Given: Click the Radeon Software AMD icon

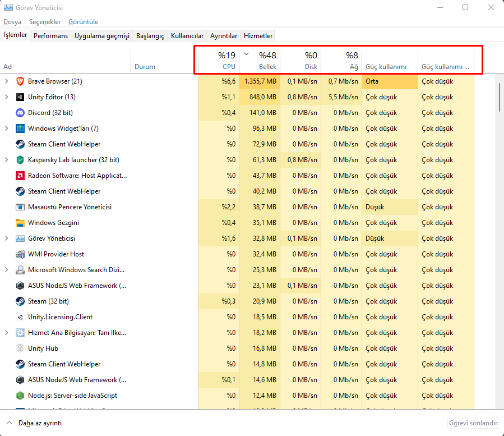Looking at the screenshot, I should point(20,176).
